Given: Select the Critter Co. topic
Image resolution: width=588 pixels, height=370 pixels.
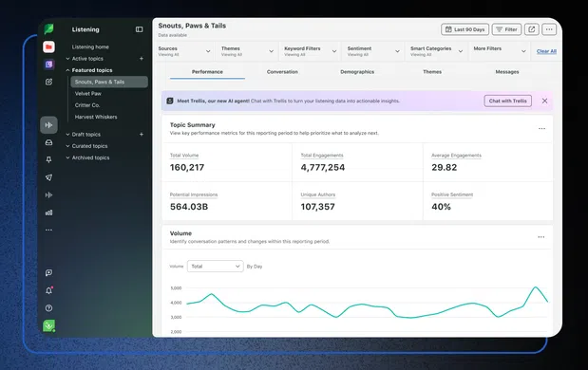Looking at the screenshot, I should pos(87,105).
